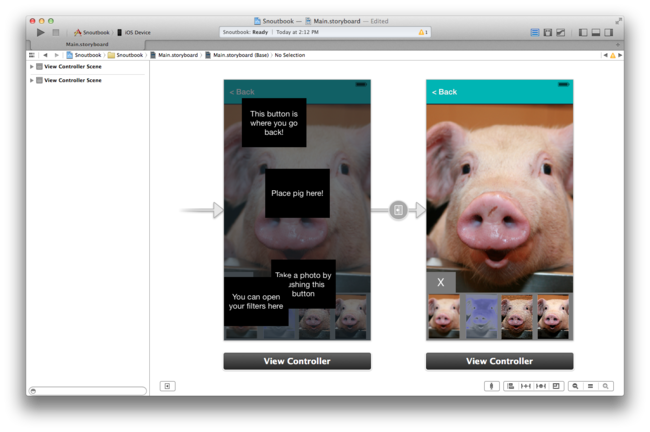Zoom in the storyboard canvas
The image size is (650, 432).
(x=606, y=386)
